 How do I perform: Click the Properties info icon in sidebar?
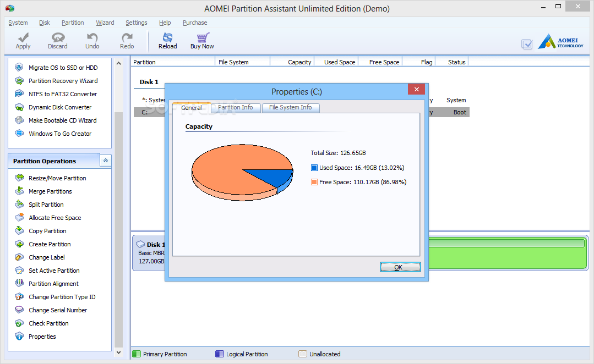(x=19, y=337)
